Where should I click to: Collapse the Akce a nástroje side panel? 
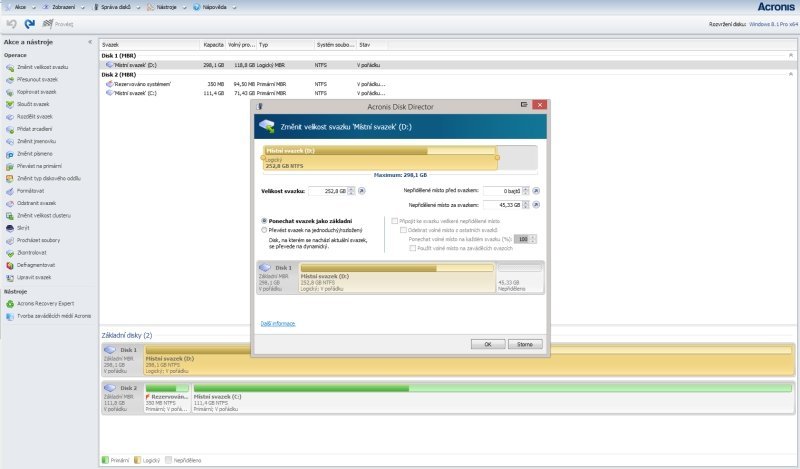click(x=90, y=42)
